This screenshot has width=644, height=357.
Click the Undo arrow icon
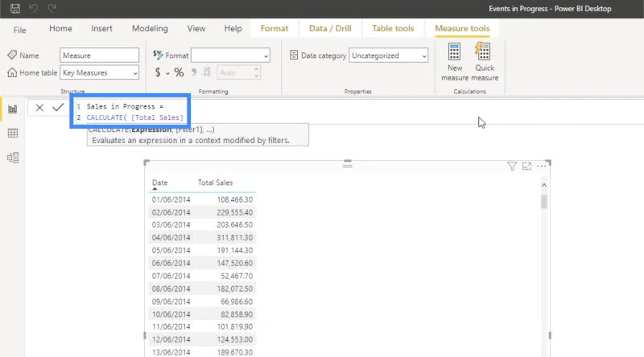tap(34, 8)
